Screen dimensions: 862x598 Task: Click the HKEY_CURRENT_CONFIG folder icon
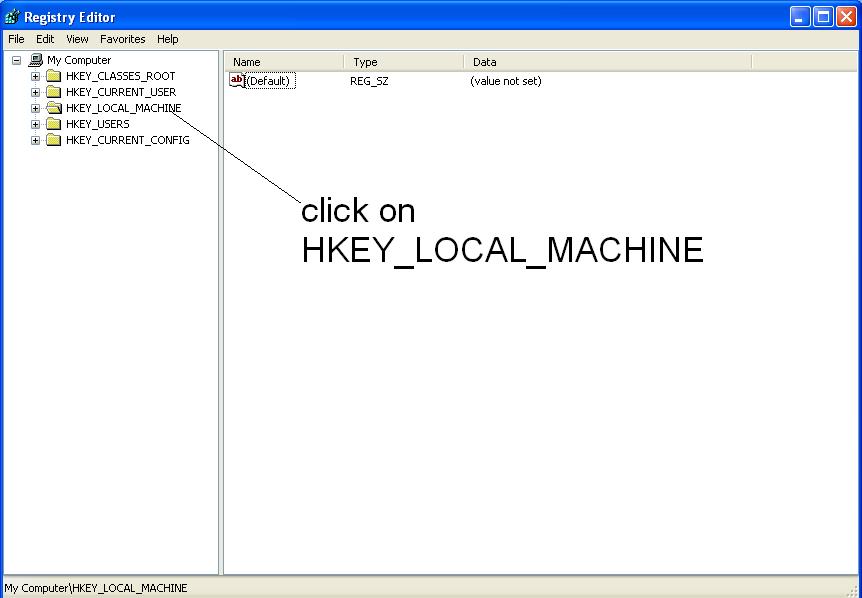[53, 140]
